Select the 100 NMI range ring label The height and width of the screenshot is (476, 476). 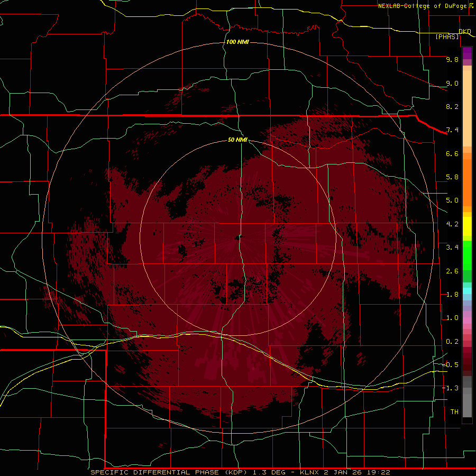pyautogui.click(x=237, y=42)
